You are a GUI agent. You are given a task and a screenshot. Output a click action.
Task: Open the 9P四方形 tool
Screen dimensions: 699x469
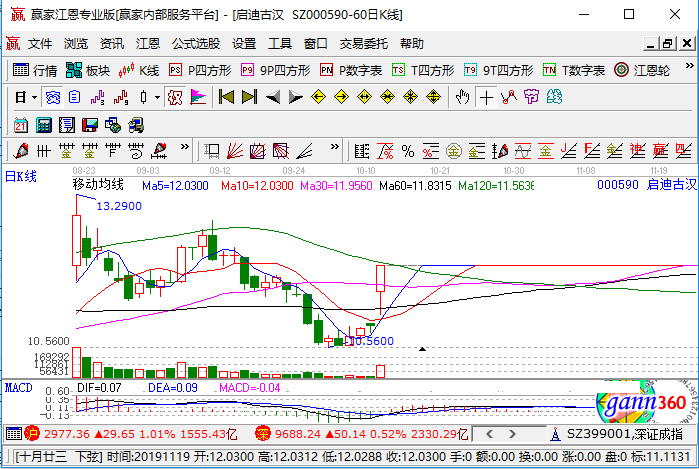pyautogui.click(x=275, y=70)
